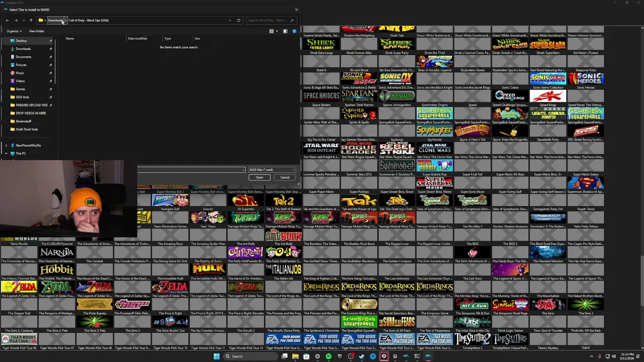Open WAD files type filter dropdown
644x362 pixels.
click(272, 170)
